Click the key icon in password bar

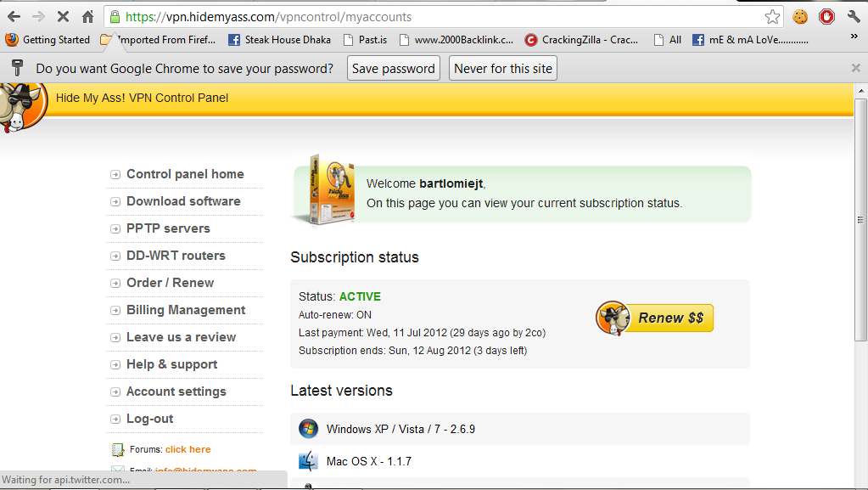(17, 68)
